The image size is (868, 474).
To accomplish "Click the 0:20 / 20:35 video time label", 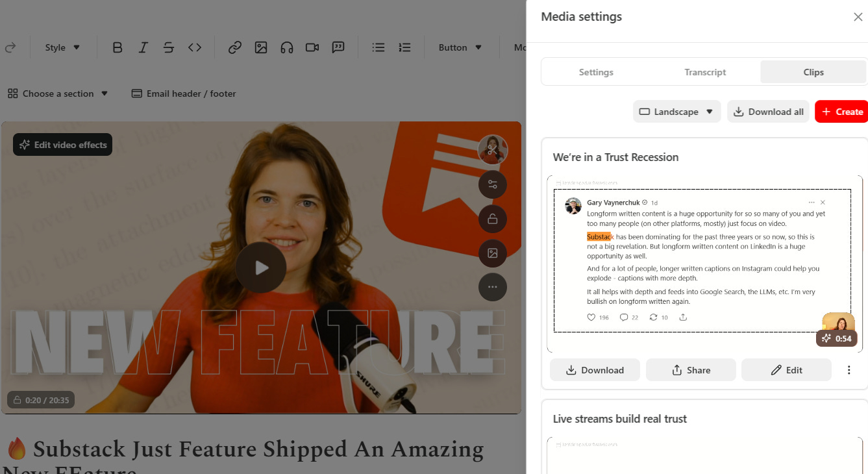I will coord(41,400).
